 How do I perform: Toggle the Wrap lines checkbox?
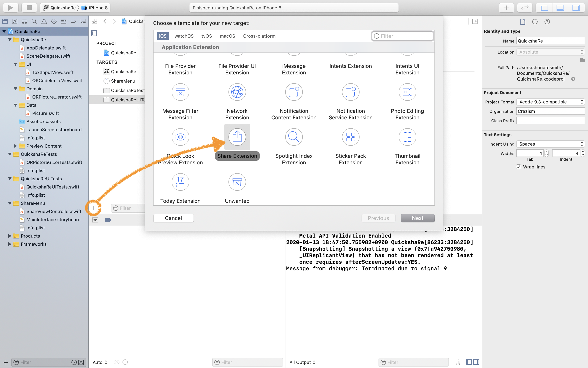519,167
